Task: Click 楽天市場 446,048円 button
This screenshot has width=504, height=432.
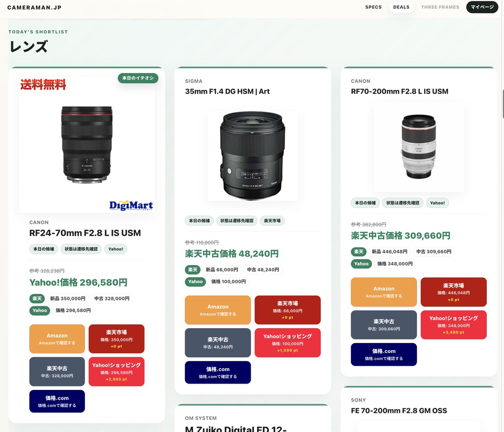Action: [x=454, y=292]
